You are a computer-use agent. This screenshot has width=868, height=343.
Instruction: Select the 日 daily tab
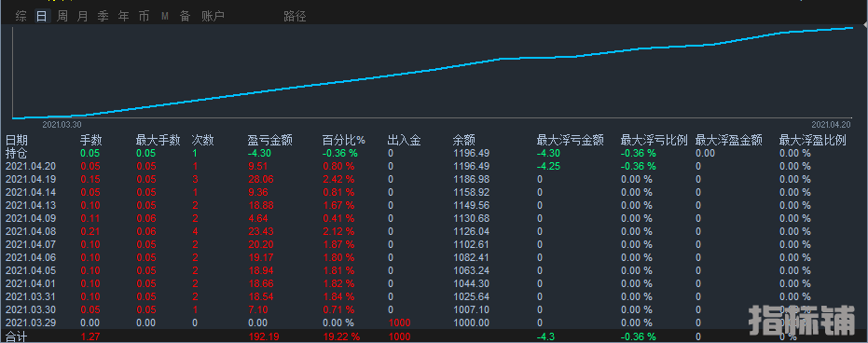coord(42,17)
